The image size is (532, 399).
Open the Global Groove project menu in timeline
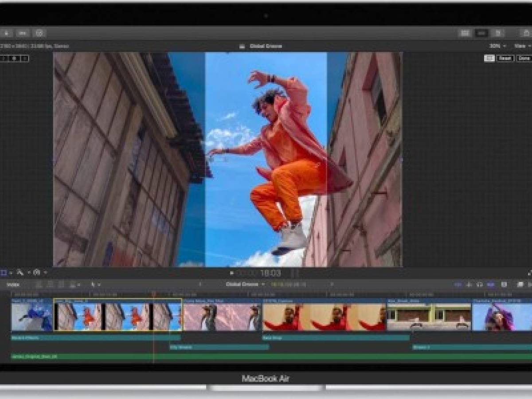point(245,285)
